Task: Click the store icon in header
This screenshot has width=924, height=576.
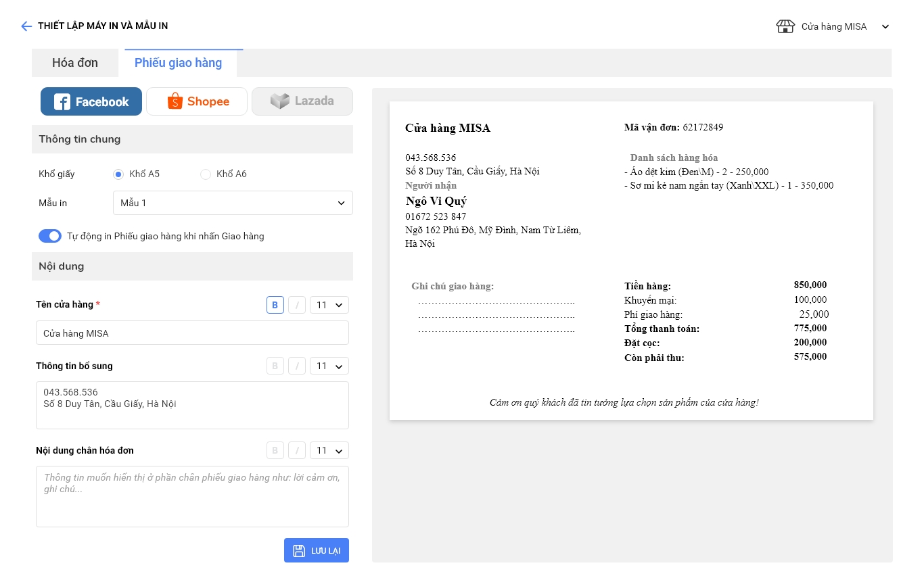Action: 785,26
